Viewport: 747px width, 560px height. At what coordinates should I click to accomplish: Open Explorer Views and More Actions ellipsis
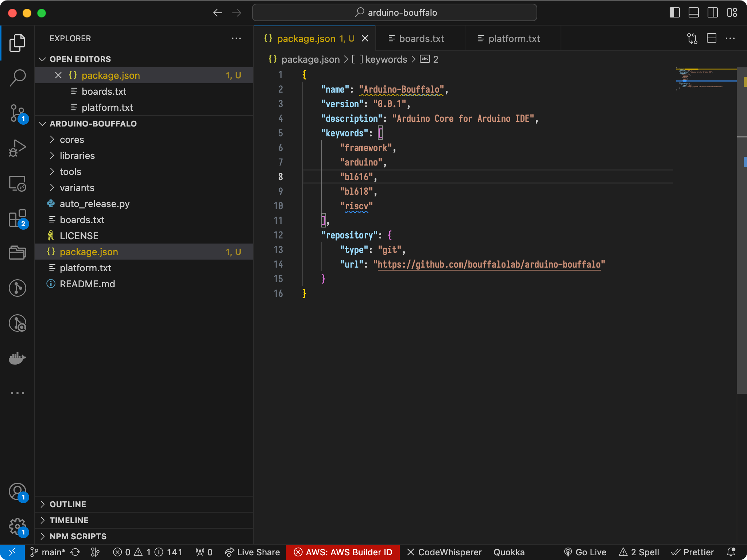tap(236, 38)
